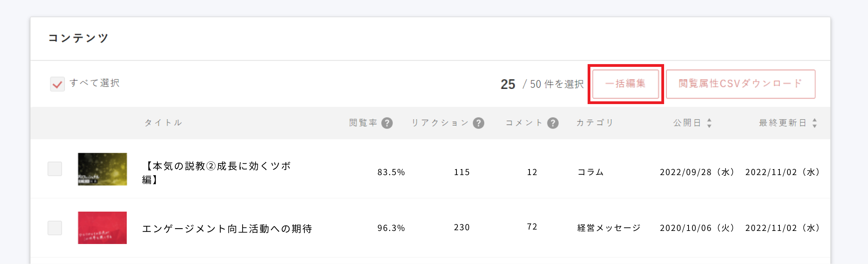Sort by 公開日 using sort arrows
This screenshot has height=264, width=868.
(x=709, y=123)
